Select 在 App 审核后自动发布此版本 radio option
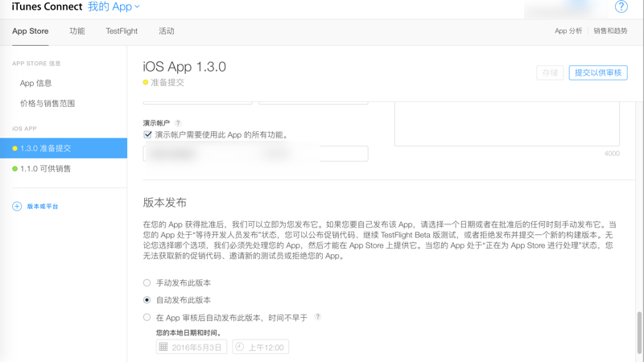 pyautogui.click(x=147, y=317)
